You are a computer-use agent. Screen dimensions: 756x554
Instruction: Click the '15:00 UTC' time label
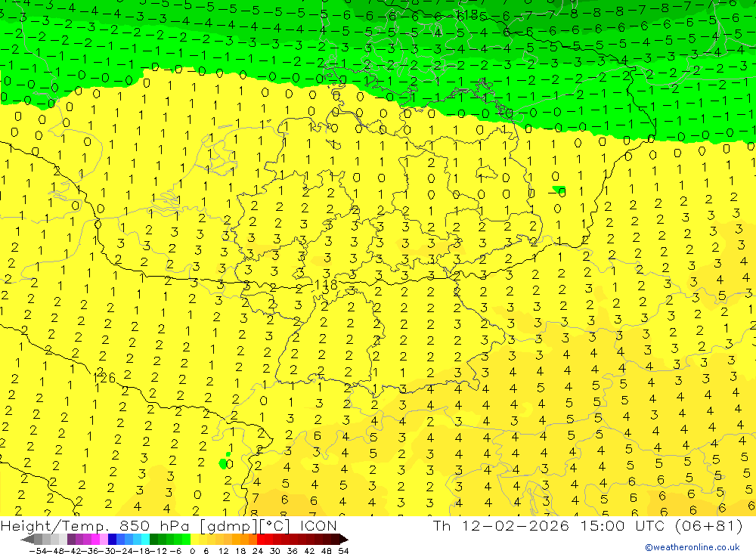click(623, 525)
